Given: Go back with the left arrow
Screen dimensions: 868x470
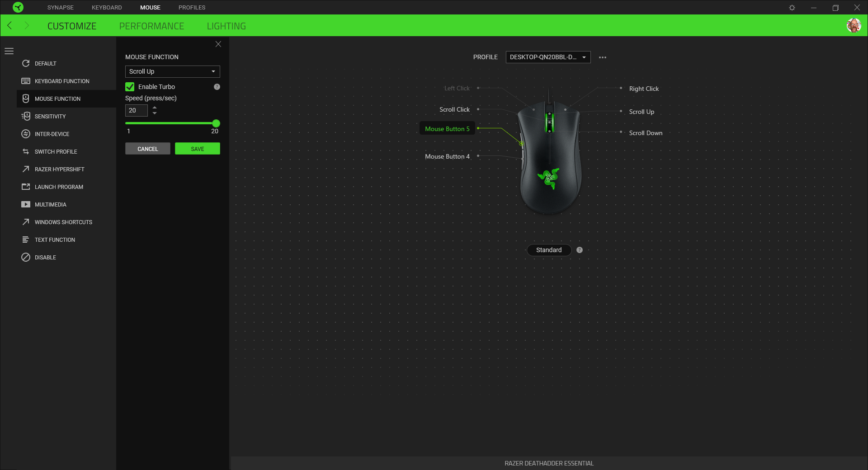Looking at the screenshot, I should [x=9, y=26].
